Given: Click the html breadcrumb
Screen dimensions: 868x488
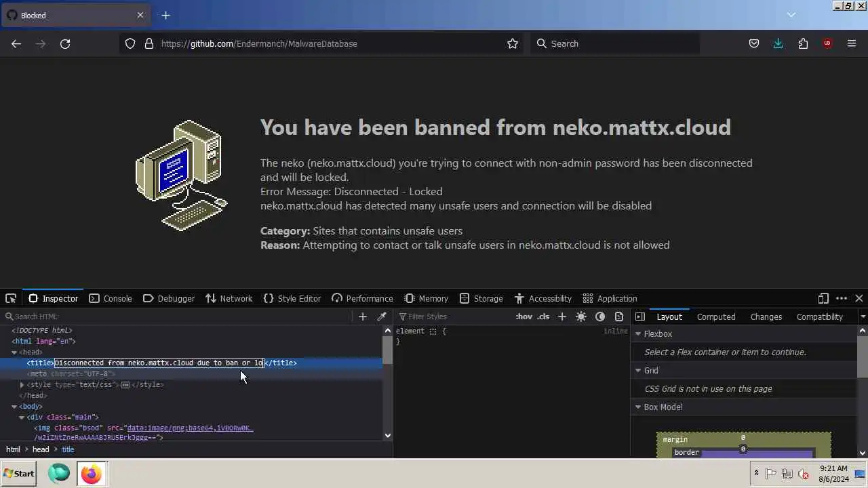Looking at the screenshot, I should [x=13, y=449].
